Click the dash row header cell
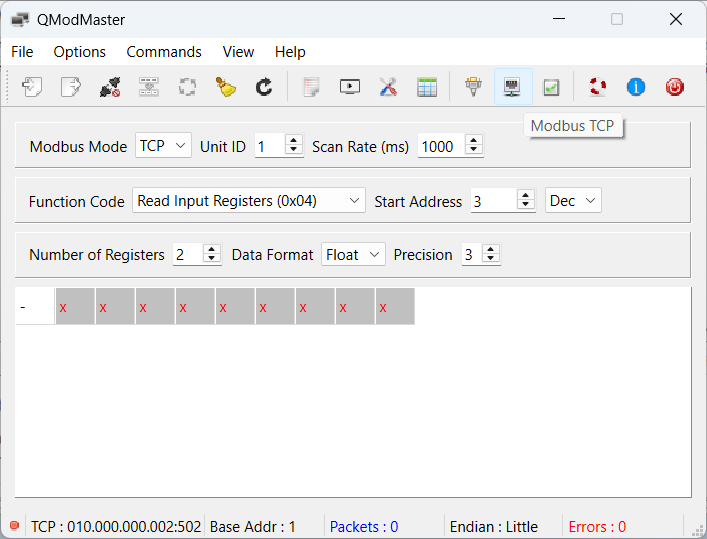 point(35,307)
